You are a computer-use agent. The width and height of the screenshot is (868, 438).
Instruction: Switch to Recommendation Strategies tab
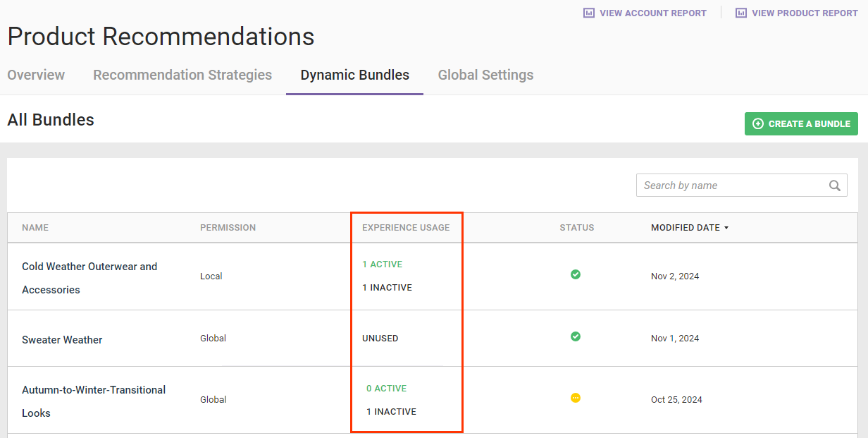[x=182, y=75]
